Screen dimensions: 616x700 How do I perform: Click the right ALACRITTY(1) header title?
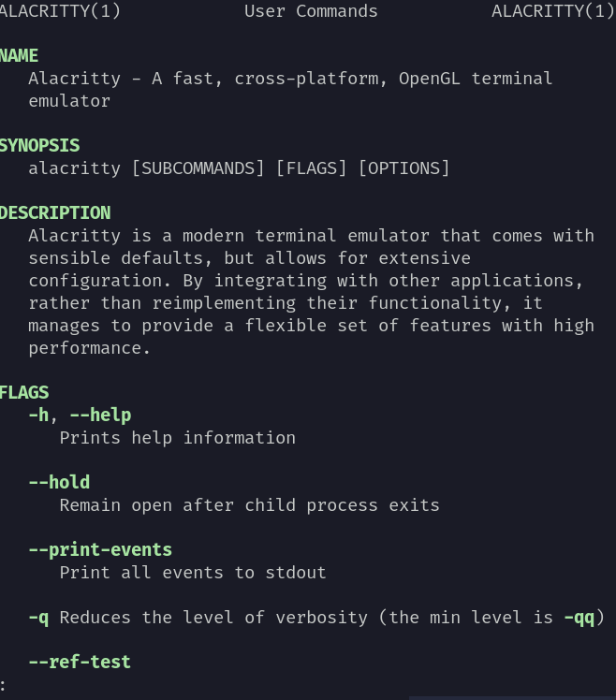(x=552, y=11)
